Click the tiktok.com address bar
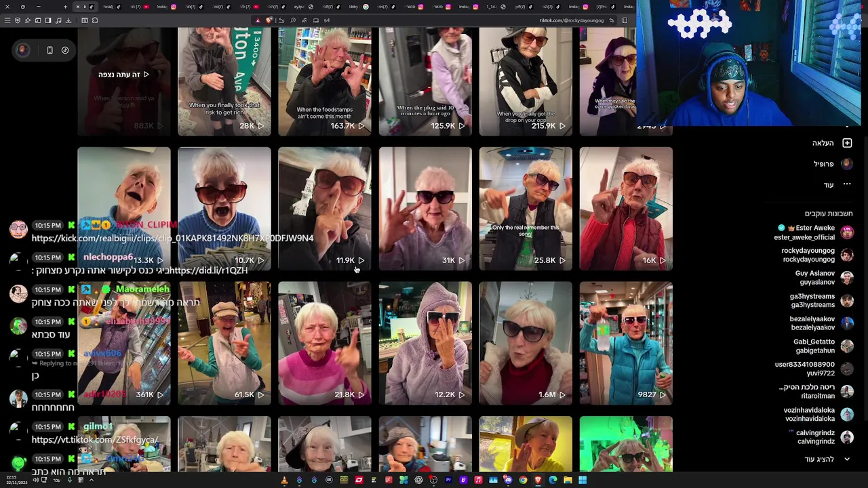 571,20
